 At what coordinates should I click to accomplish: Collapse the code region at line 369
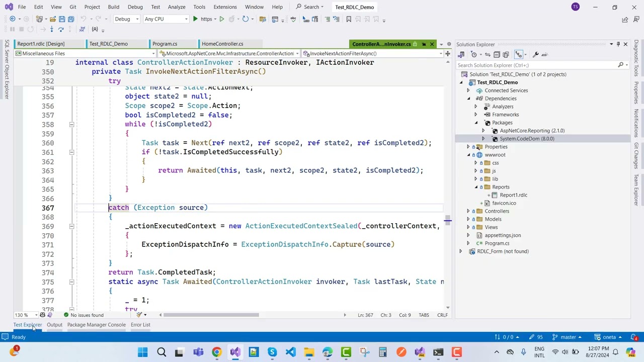click(71, 226)
